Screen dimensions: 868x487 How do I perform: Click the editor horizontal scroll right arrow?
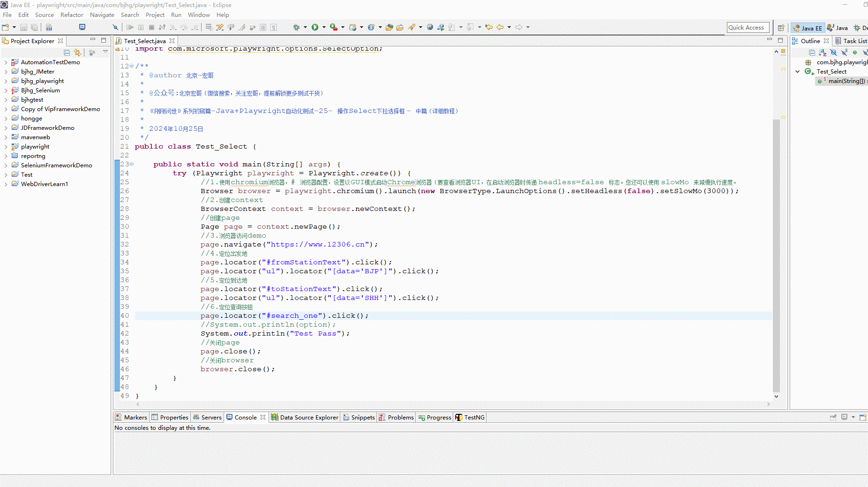pyautogui.click(x=768, y=404)
